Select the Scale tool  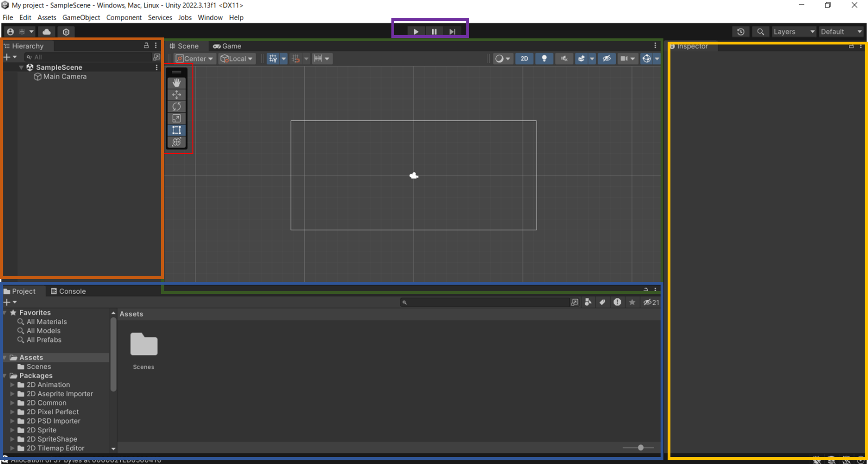click(177, 118)
